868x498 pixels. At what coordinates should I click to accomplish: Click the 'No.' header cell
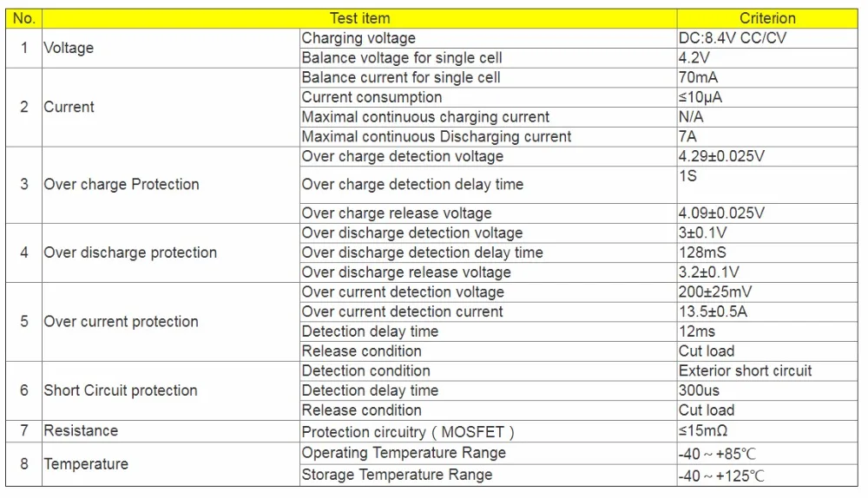(23, 18)
